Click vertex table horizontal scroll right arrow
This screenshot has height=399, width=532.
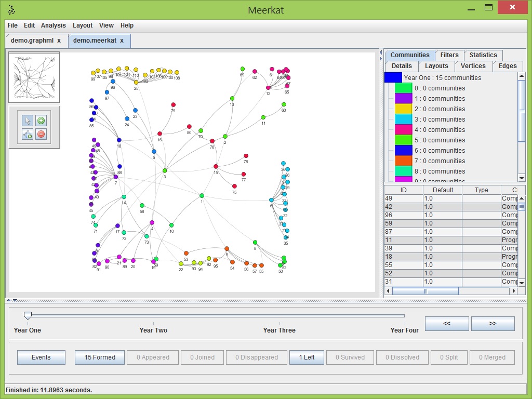coord(514,291)
